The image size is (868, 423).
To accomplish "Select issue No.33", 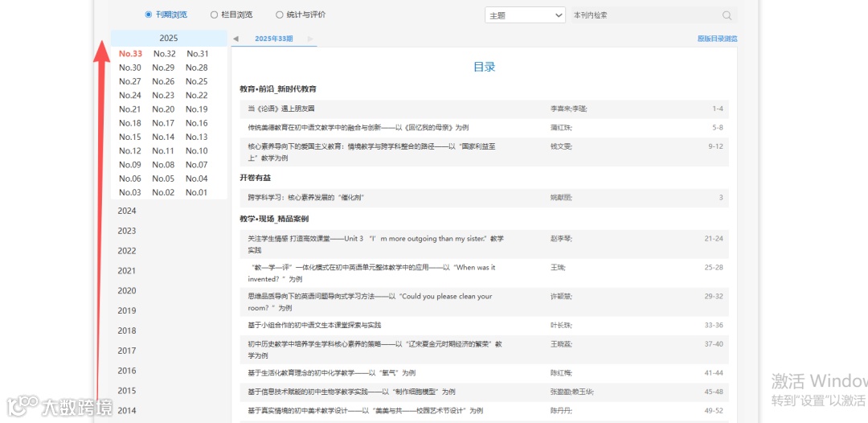I will pos(131,54).
